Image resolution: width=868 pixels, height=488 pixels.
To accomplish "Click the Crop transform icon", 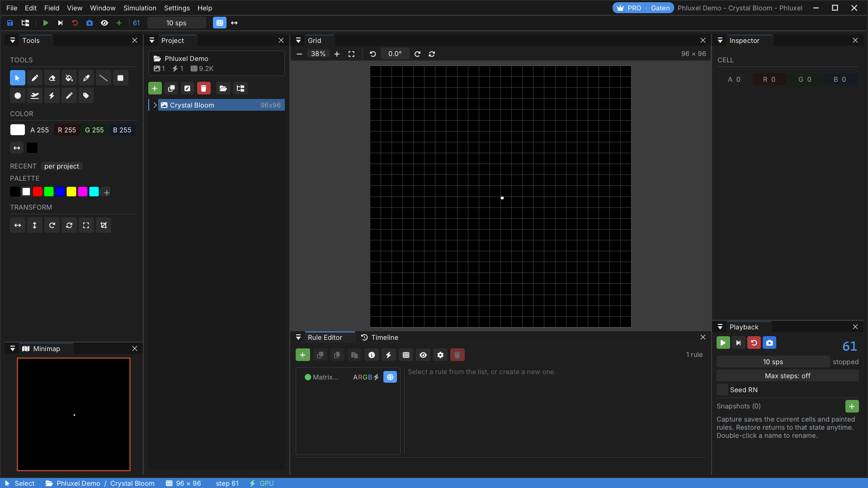I will coord(104,225).
